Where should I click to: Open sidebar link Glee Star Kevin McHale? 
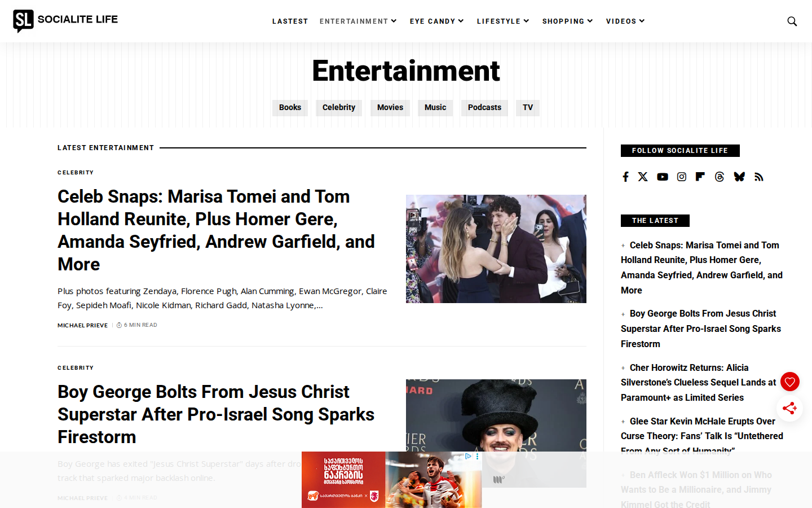[x=702, y=436]
